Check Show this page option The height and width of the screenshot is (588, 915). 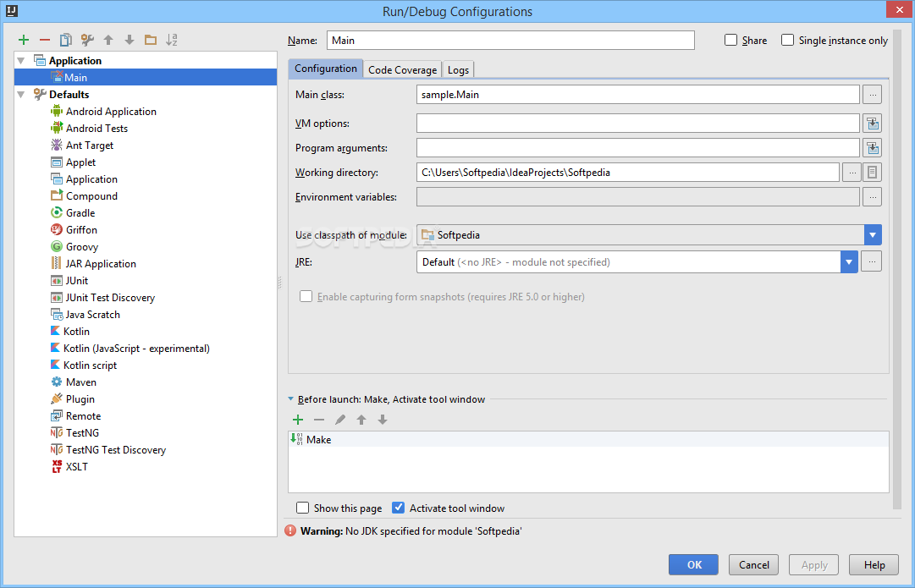[302, 508]
